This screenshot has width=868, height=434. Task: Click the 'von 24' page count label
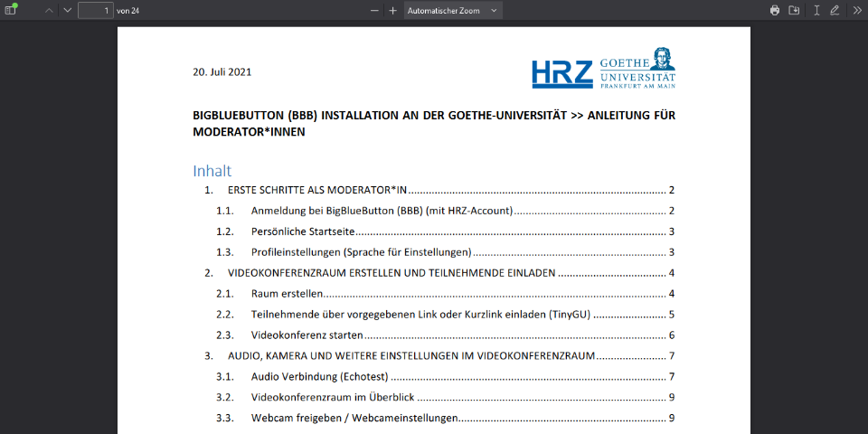point(127,11)
